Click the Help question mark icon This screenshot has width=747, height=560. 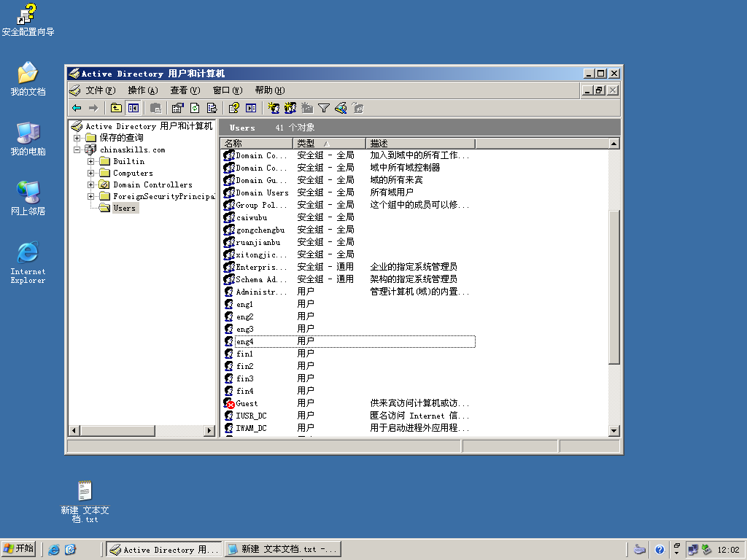233,108
